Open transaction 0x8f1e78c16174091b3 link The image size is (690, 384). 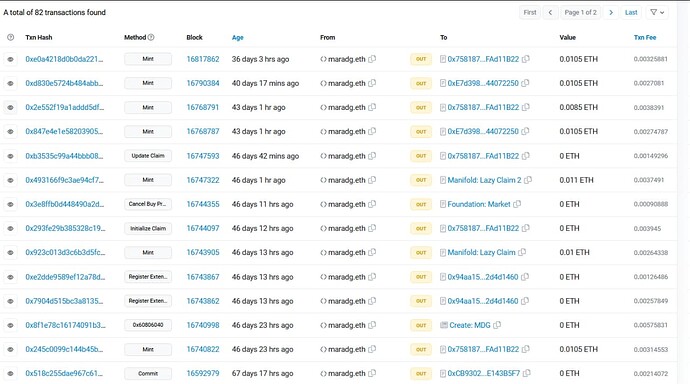[66, 325]
